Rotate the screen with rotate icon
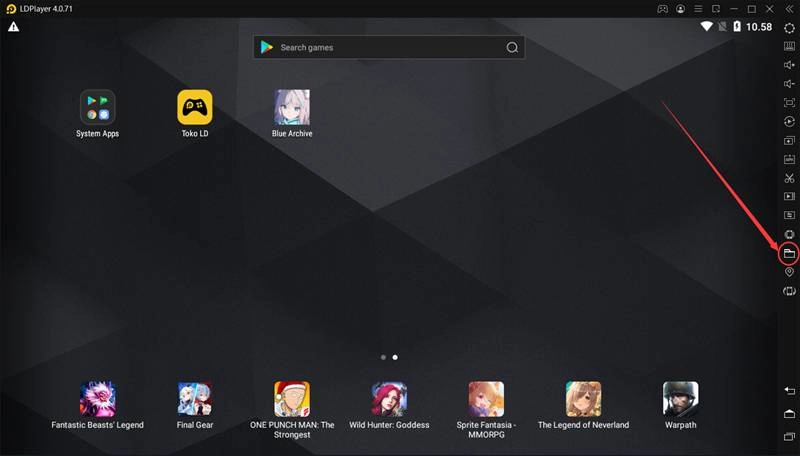 click(789, 291)
